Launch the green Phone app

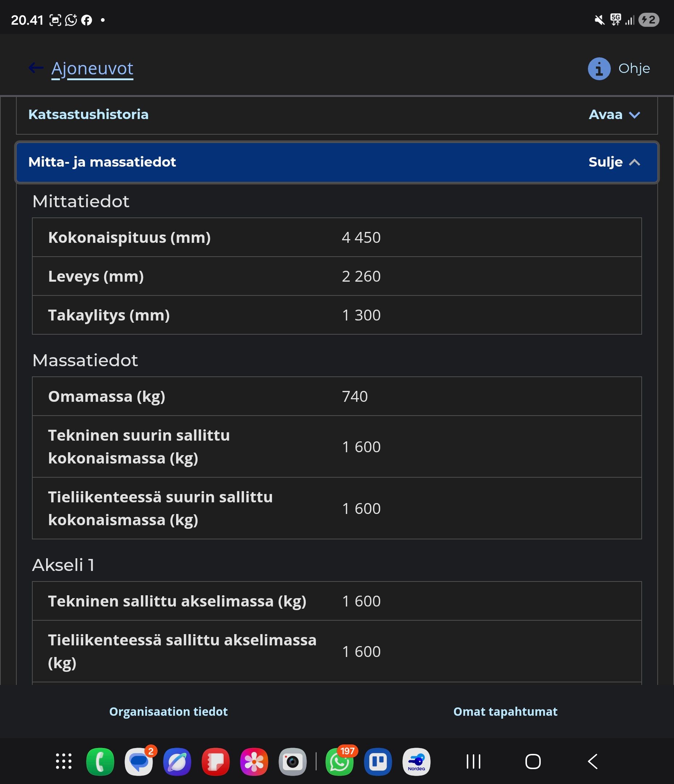pyautogui.click(x=100, y=761)
